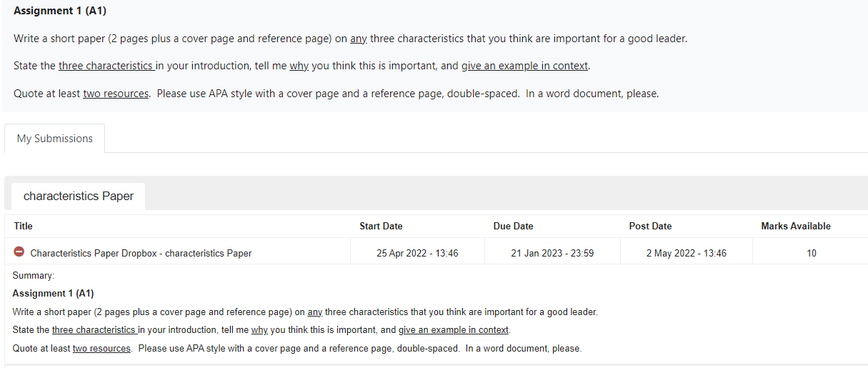Click the 25 Apr 2022 - 13:46 start date
Image resolution: width=868 pixels, height=368 pixels.
(417, 253)
